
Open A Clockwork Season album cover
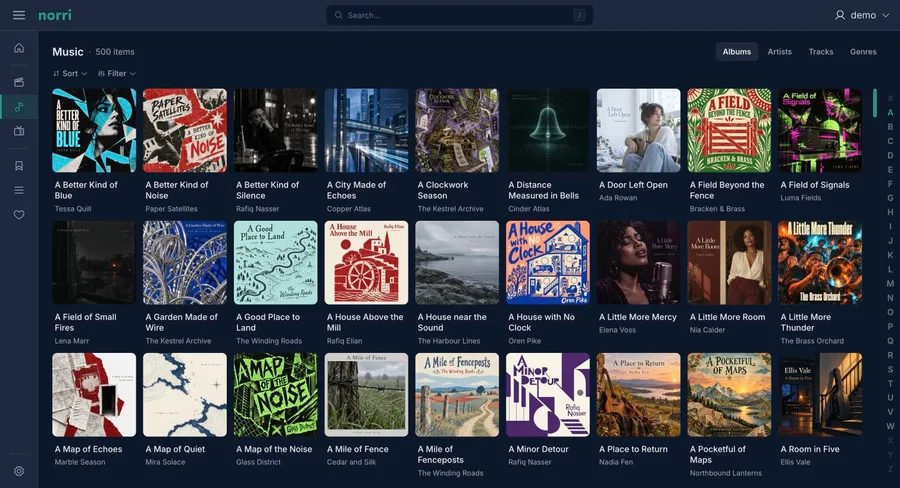pyautogui.click(x=457, y=130)
